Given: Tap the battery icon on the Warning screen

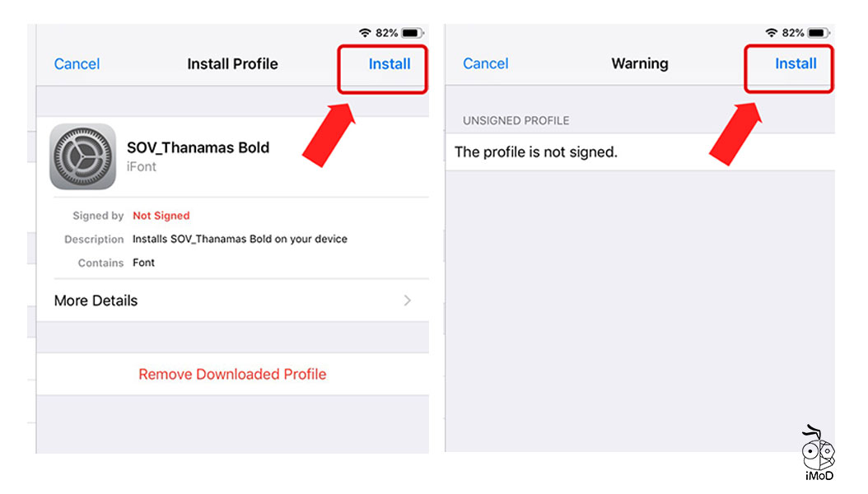Looking at the screenshot, I should coord(819,33).
